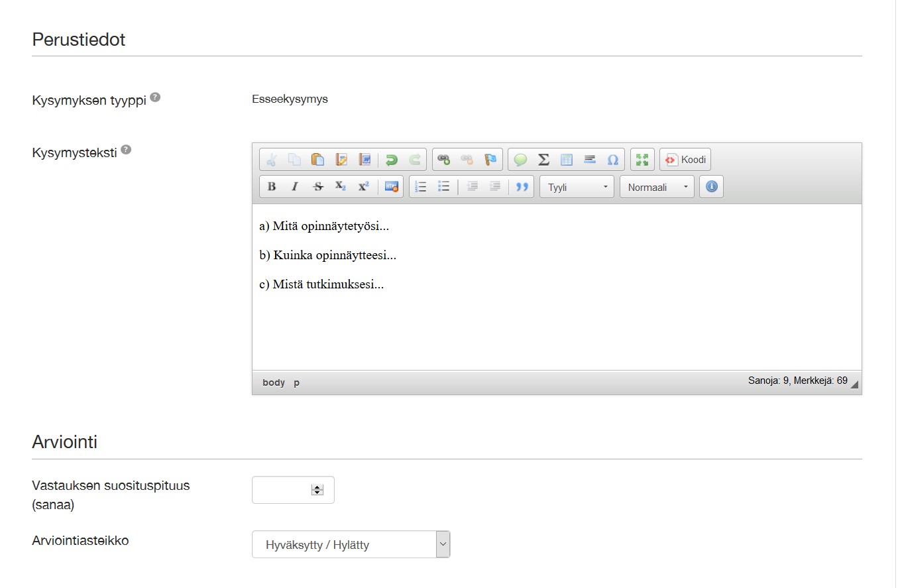The height and width of the screenshot is (588, 900).
Task: Undo the last edit
Action: coord(391,160)
